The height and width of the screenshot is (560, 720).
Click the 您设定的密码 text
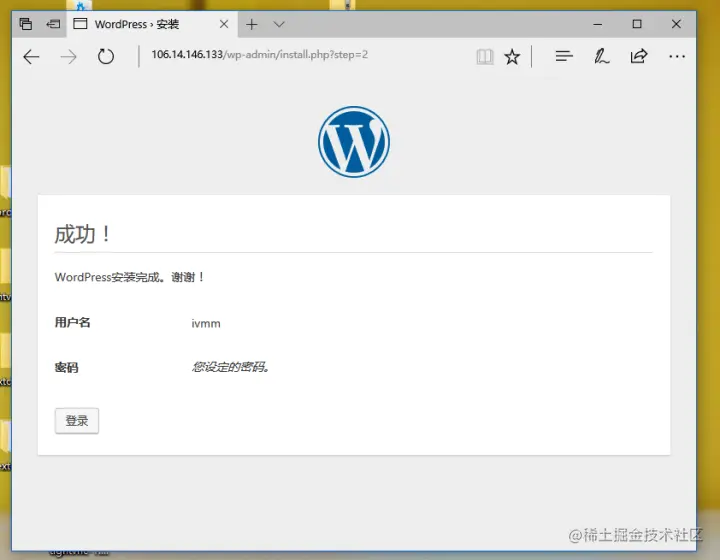coord(231,367)
